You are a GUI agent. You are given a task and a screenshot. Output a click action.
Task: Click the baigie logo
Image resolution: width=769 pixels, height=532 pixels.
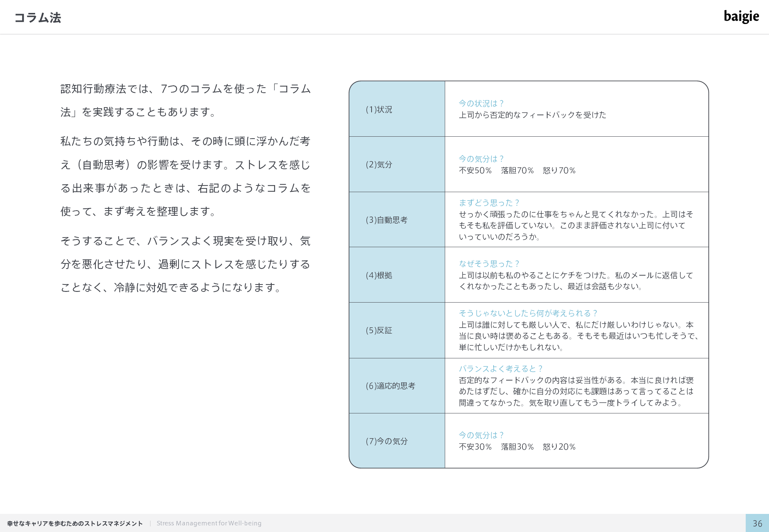tap(741, 17)
